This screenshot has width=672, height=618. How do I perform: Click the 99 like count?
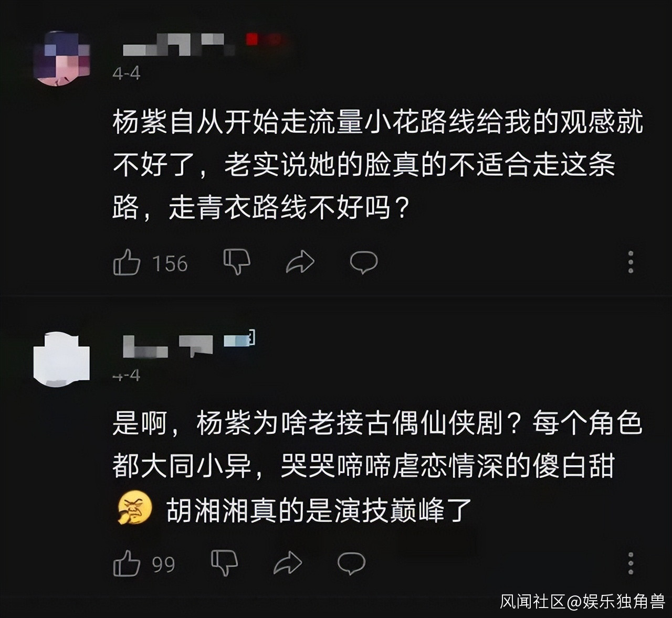pyautogui.click(x=163, y=564)
